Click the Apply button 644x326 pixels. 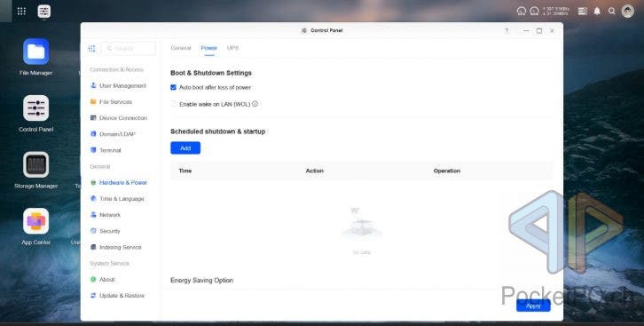533,306
